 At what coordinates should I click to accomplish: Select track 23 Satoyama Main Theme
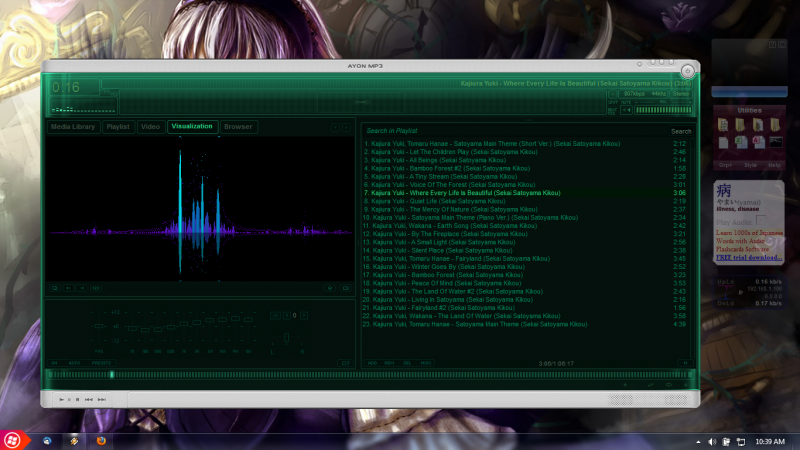[524, 324]
